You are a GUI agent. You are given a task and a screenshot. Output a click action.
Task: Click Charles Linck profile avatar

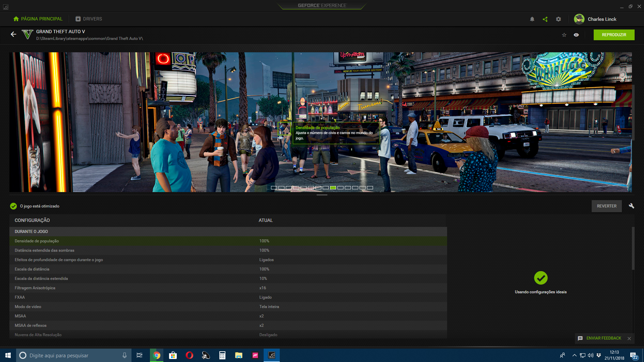click(x=579, y=19)
